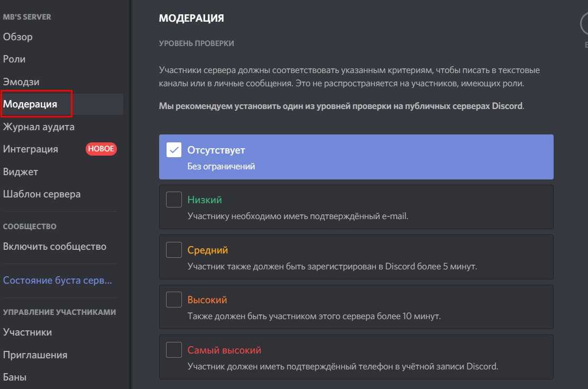The width and height of the screenshot is (588, 389).
Task: Open Журнал аудита from the sidebar
Action: (39, 127)
